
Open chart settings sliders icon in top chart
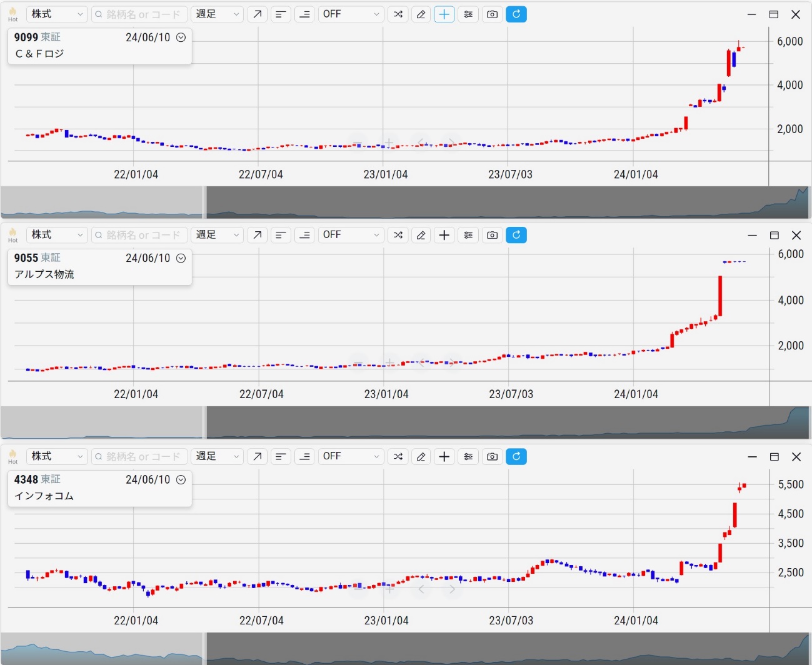(x=468, y=14)
